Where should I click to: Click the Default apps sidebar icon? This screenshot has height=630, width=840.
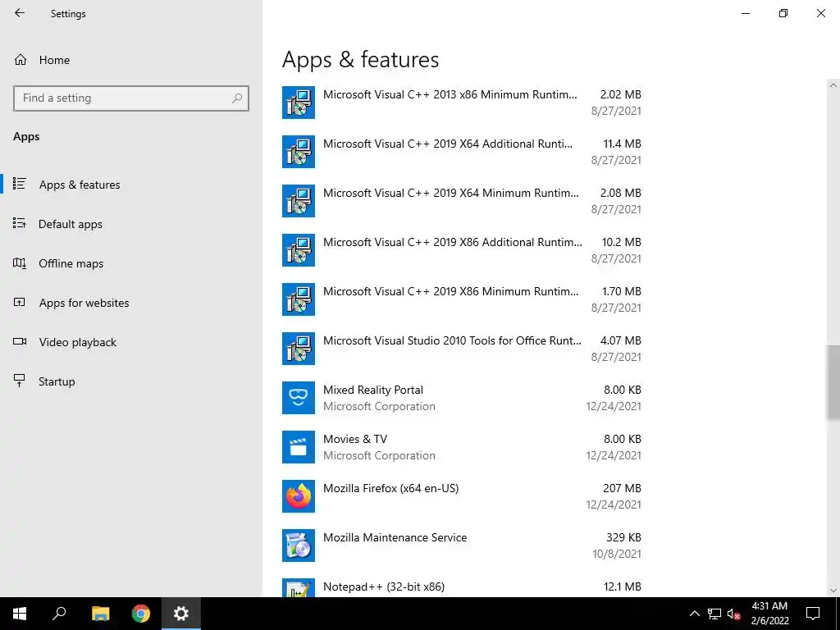point(20,223)
